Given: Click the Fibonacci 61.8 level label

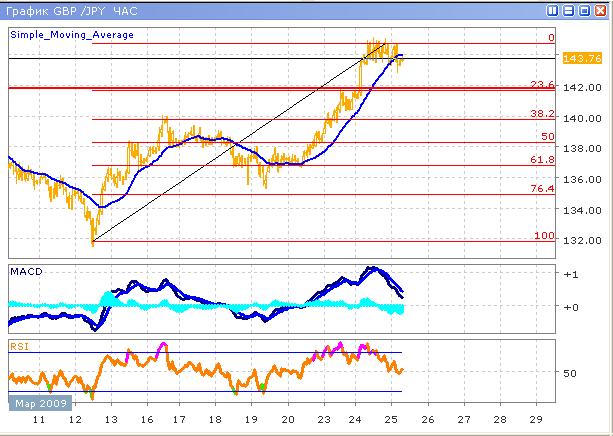Looking at the screenshot, I should 541,159.
